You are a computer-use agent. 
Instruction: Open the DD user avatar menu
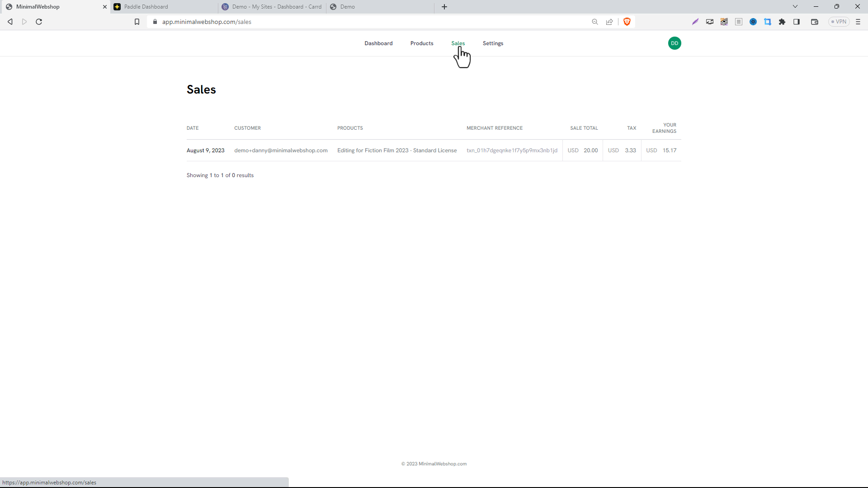coord(675,43)
